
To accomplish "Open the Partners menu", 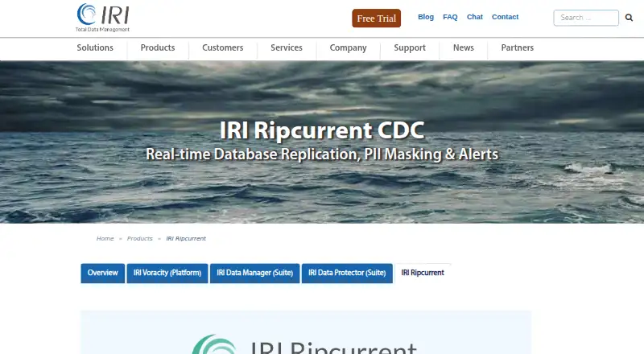I will pos(517,47).
